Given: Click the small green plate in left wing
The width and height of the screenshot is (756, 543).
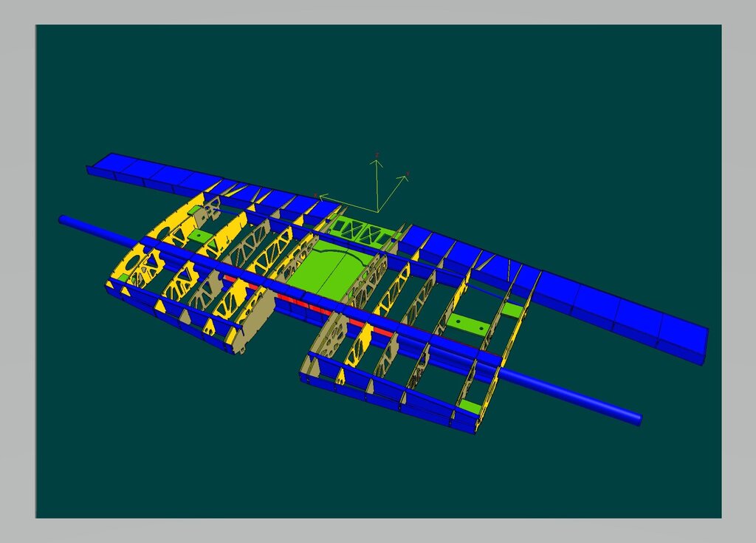Looking at the screenshot, I should [201, 236].
